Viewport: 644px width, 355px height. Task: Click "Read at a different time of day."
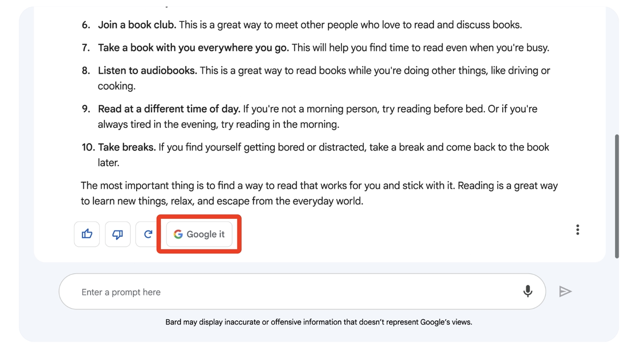[x=169, y=109]
